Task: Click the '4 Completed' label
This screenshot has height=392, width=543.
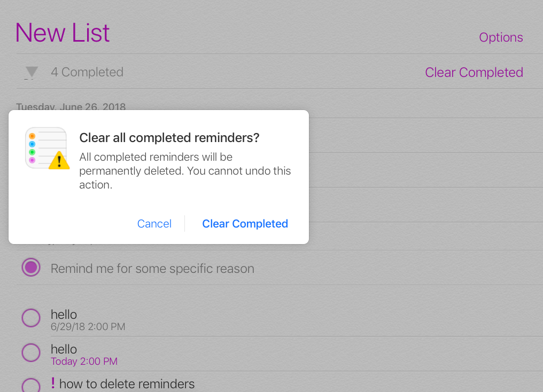Action: click(x=87, y=72)
